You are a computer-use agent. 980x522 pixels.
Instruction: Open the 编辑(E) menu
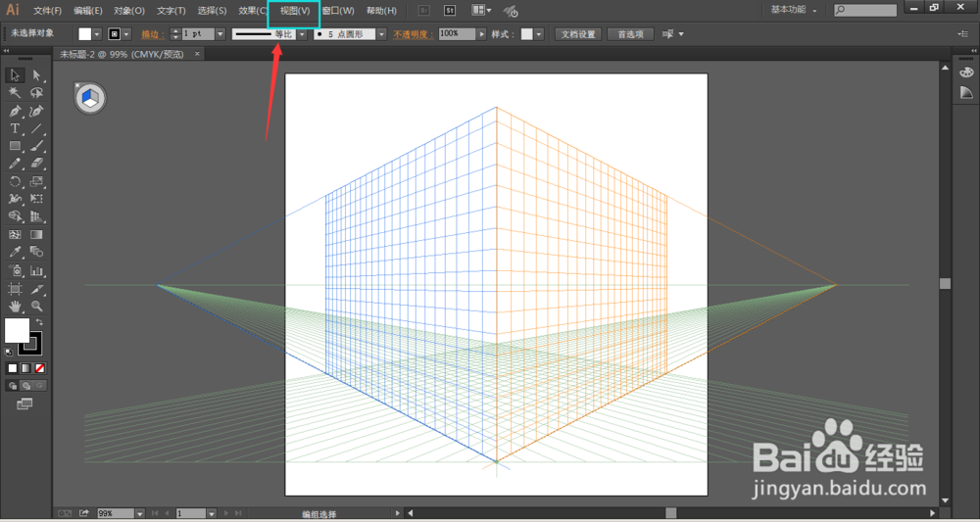[88, 11]
